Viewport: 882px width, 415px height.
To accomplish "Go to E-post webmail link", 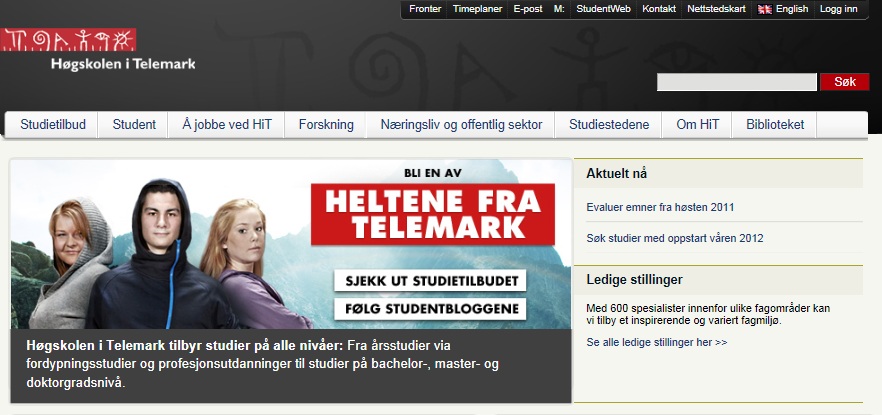I will coord(527,9).
